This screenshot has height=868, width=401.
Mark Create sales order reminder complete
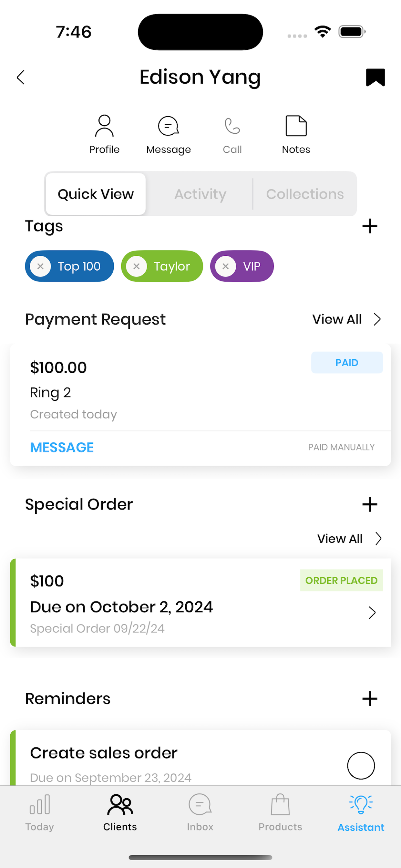361,766
